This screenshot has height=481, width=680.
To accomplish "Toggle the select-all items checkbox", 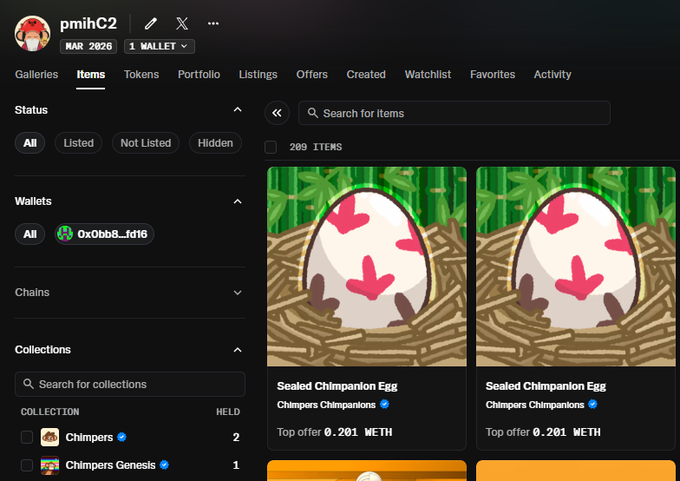I will pyautogui.click(x=271, y=147).
